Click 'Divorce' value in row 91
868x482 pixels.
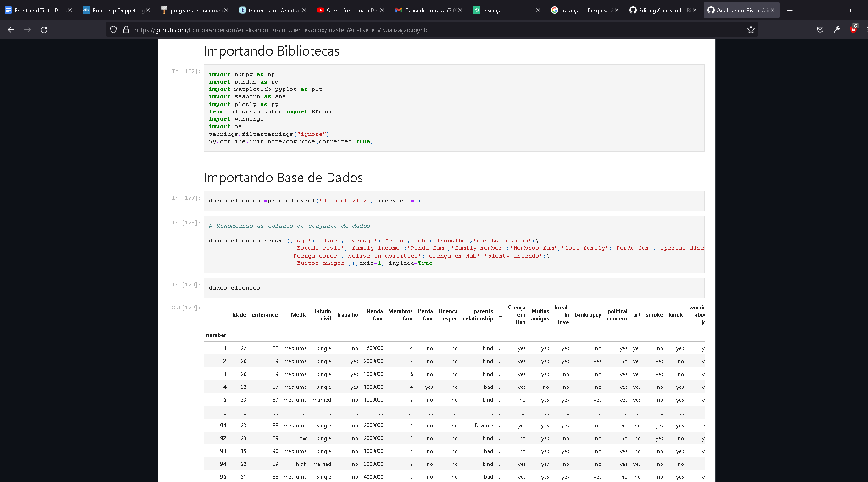[484, 426]
